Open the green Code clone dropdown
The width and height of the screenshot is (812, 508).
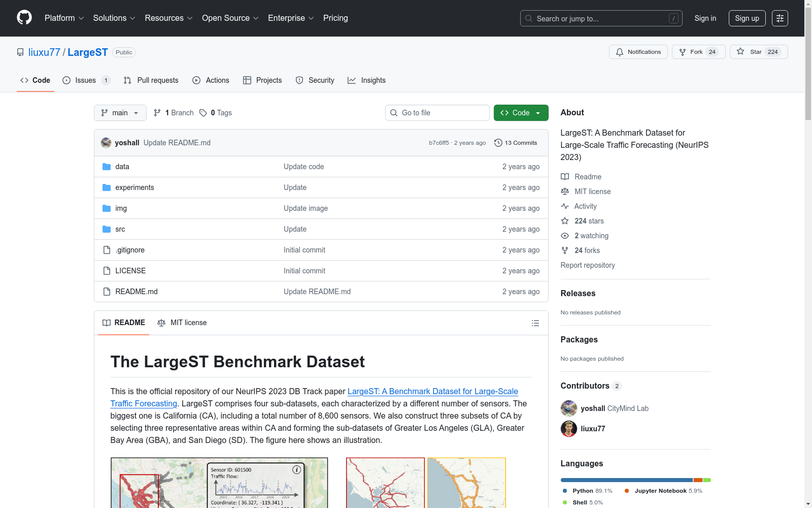521,113
